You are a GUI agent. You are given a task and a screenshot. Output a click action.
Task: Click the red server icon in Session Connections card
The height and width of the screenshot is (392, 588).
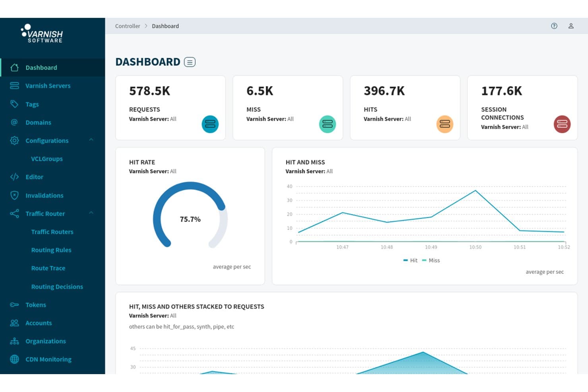pos(562,124)
